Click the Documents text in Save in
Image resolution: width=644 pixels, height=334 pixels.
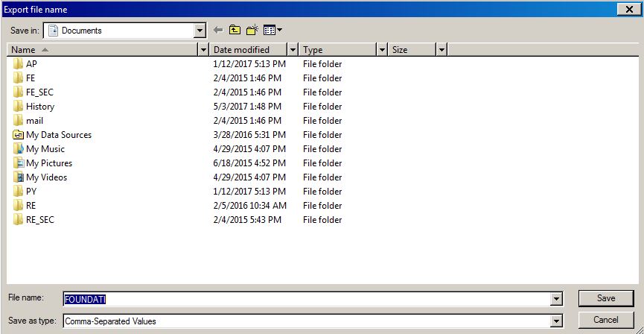pyautogui.click(x=81, y=31)
